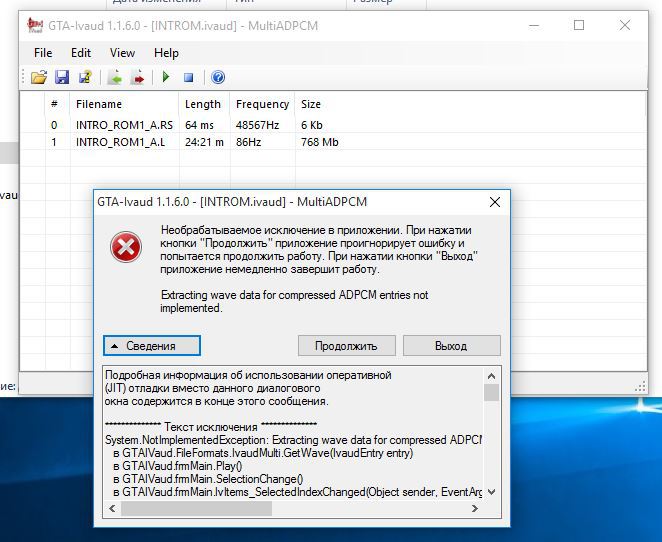
Task: Click the 6 Kb size cell
Action: click(x=312, y=125)
